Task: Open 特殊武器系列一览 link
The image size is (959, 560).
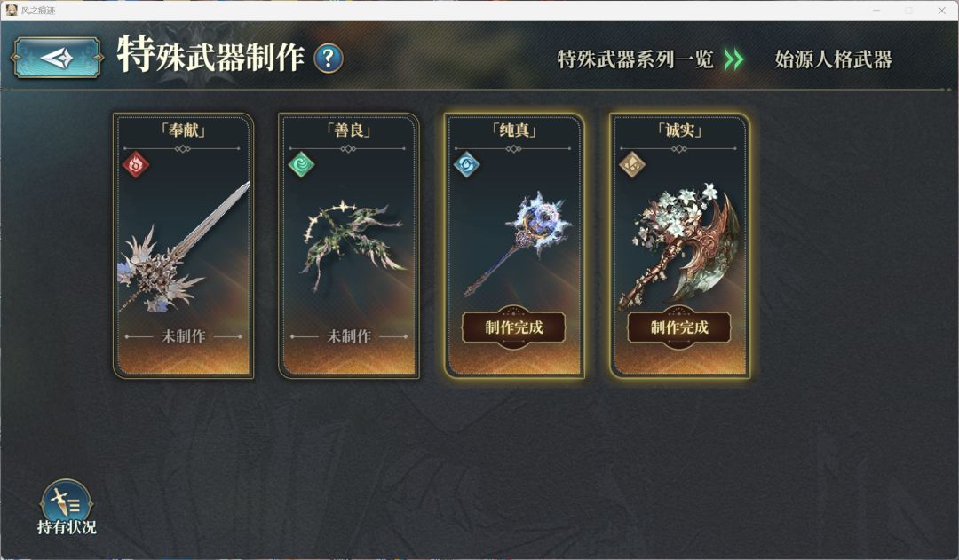Action: 635,59
